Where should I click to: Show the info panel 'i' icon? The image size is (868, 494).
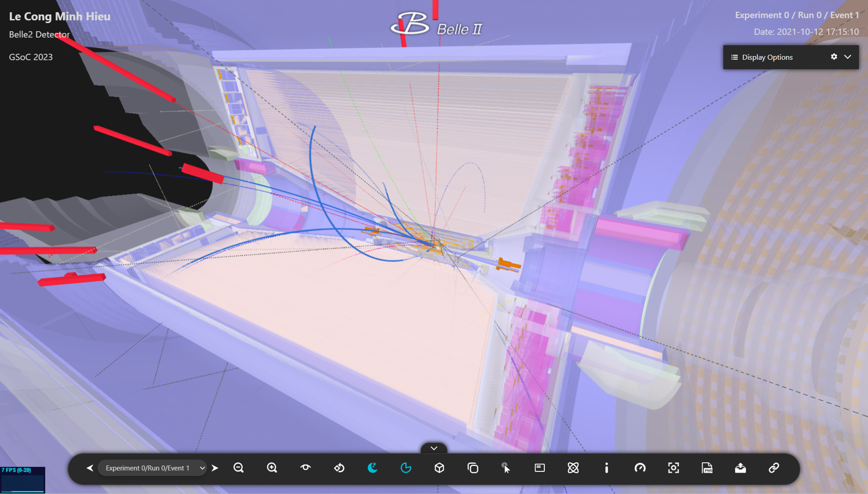(607, 468)
